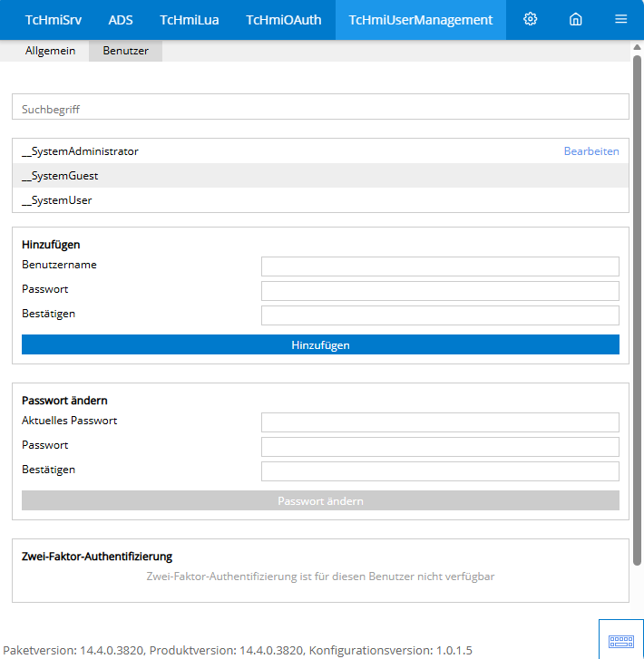Switch to the TcHmiSrv tab
This screenshot has width=644, height=659.
(x=53, y=19)
